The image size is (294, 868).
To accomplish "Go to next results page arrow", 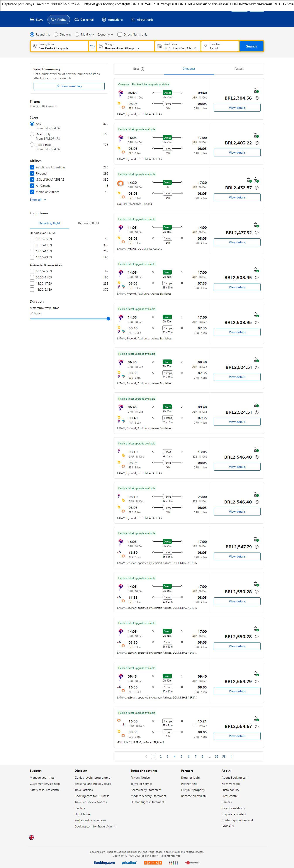I will 231,756.
